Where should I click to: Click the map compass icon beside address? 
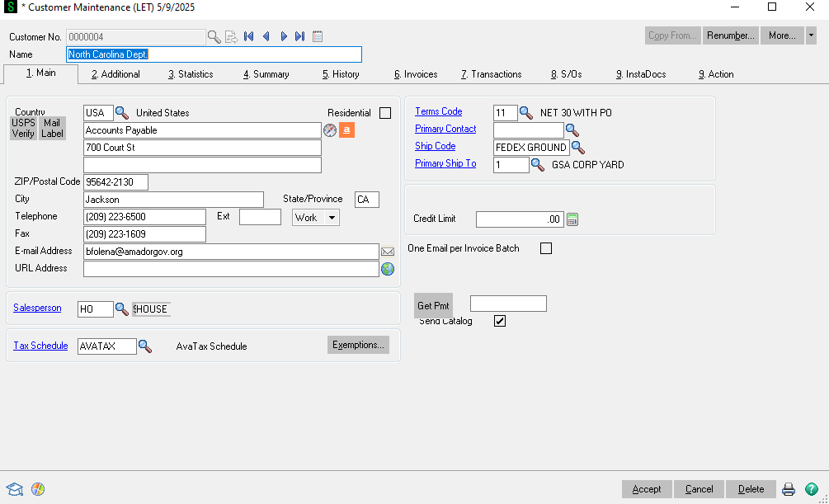pyautogui.click(x=330, y=130)
